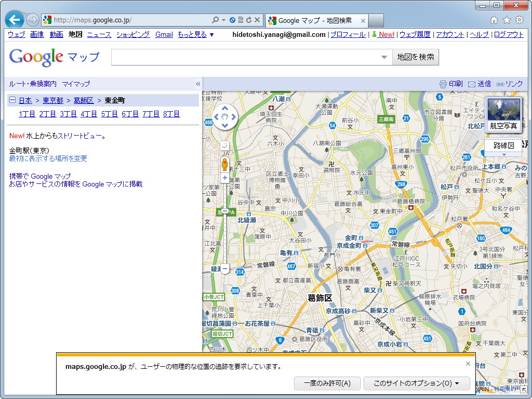Open the ヘルプ link

pyautogui.click(x=480, y=34)
